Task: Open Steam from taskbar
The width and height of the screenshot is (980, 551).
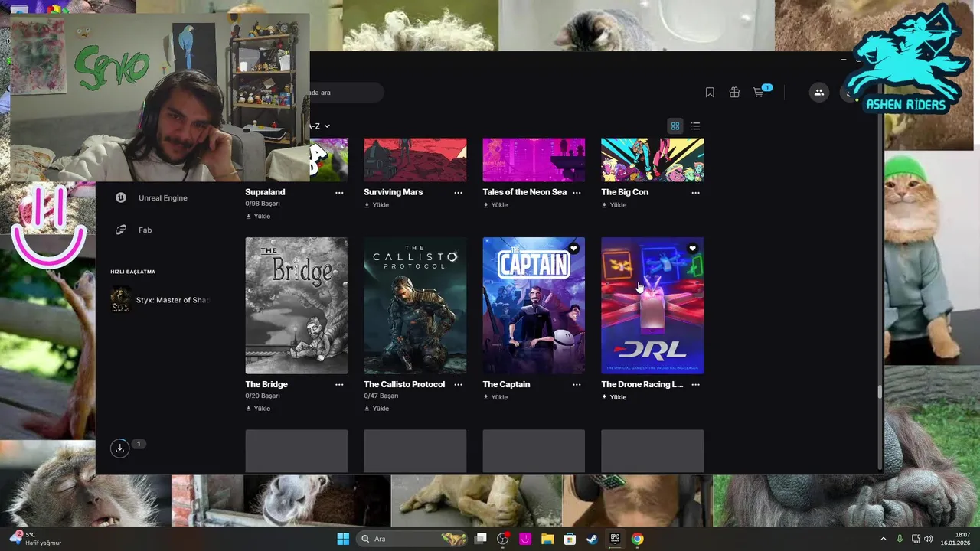Action: click(x=592, y=539)
